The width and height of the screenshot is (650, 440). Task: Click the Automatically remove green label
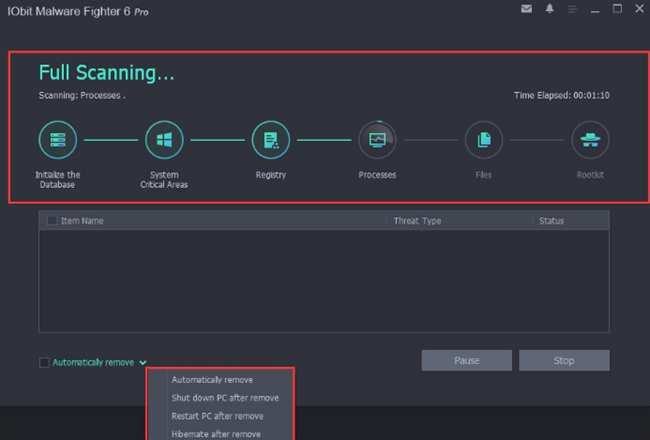(x=93, y=362)
